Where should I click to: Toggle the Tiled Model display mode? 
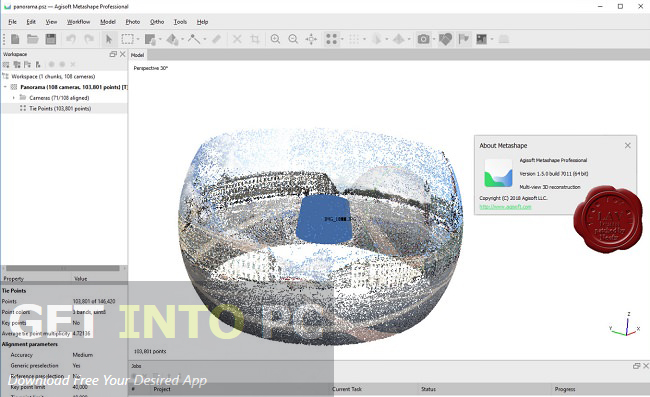tap(398, 39)
